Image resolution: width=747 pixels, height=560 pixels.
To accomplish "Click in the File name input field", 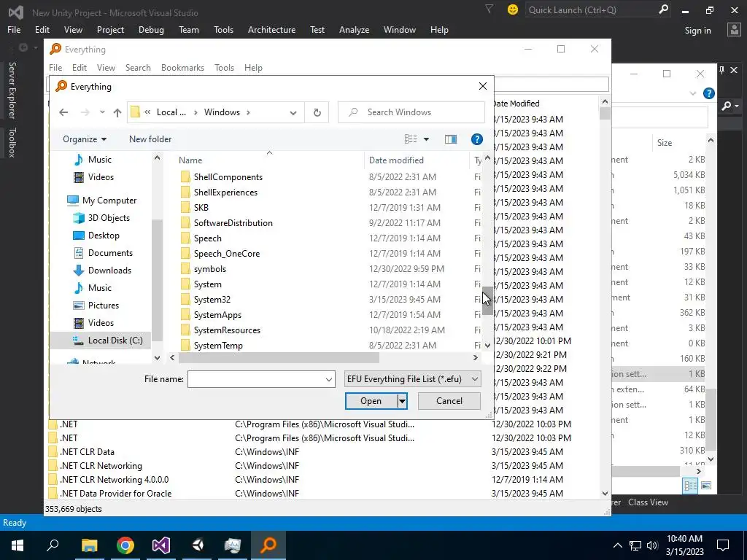I will [x=256, y=379].
